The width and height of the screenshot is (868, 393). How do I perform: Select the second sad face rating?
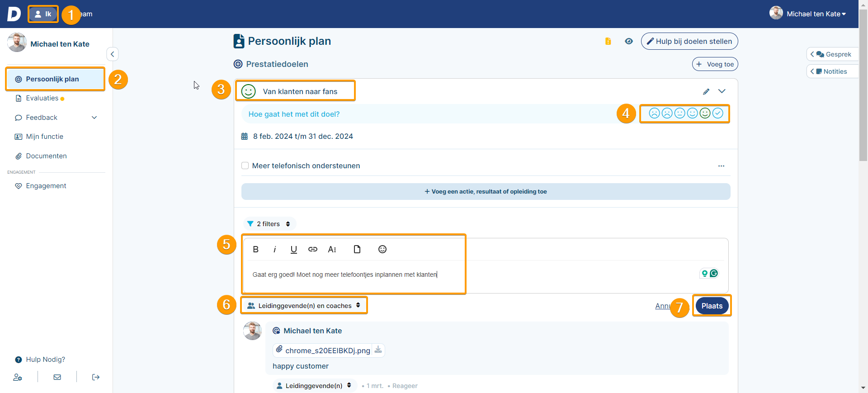(x=667, y=113)
